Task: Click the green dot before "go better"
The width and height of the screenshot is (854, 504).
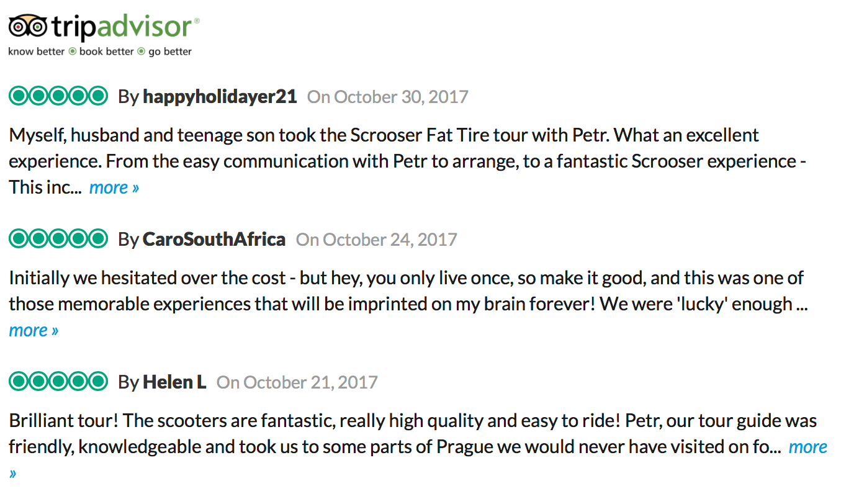Action: [x=141, y=52]
